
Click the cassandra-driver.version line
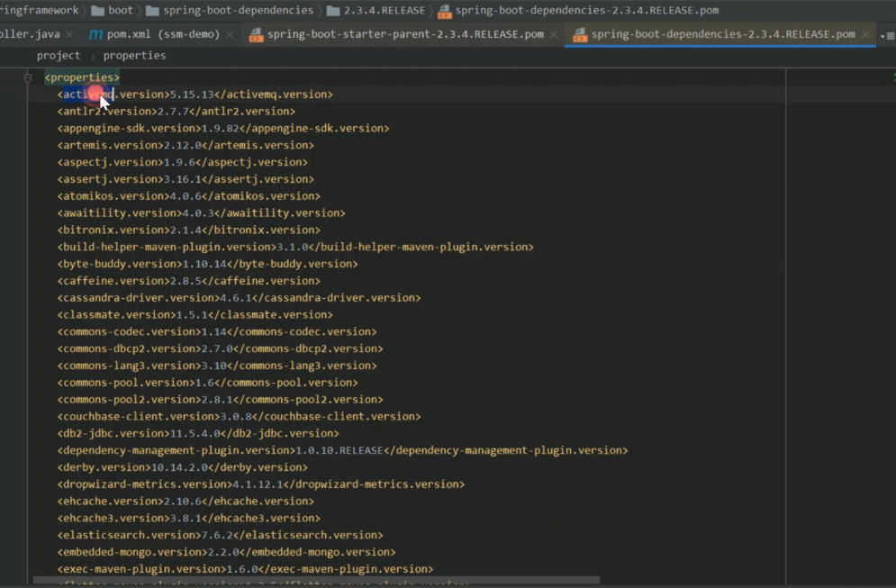(x=239, y=298)
